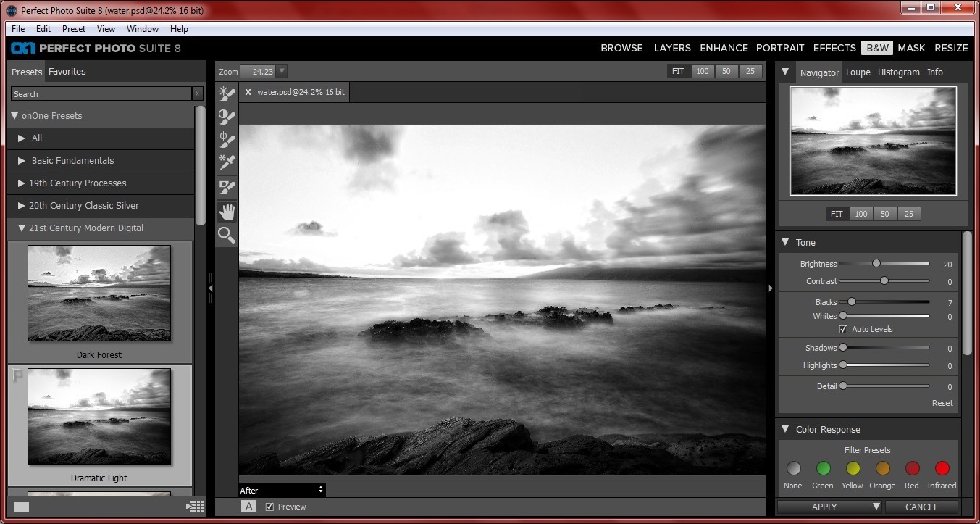Switch to the EFFECTS module tab
This screenshot has width=980, height=524.
point(834,48)
